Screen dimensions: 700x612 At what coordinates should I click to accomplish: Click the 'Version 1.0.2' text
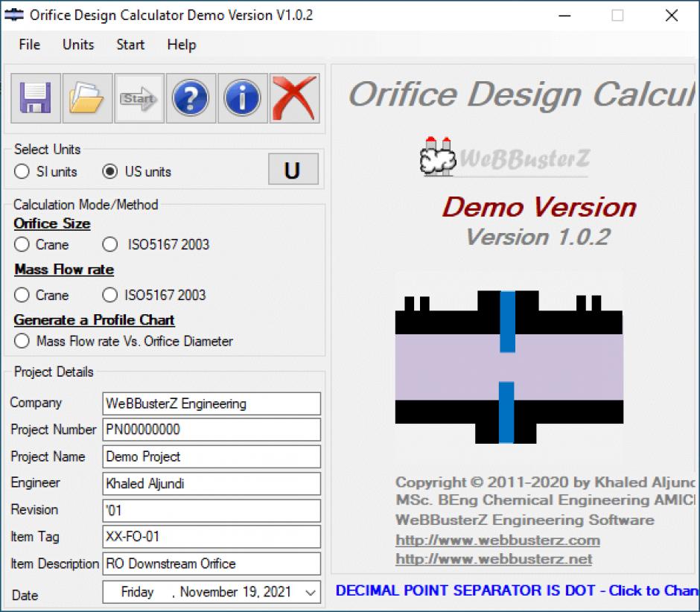(538, 237)
